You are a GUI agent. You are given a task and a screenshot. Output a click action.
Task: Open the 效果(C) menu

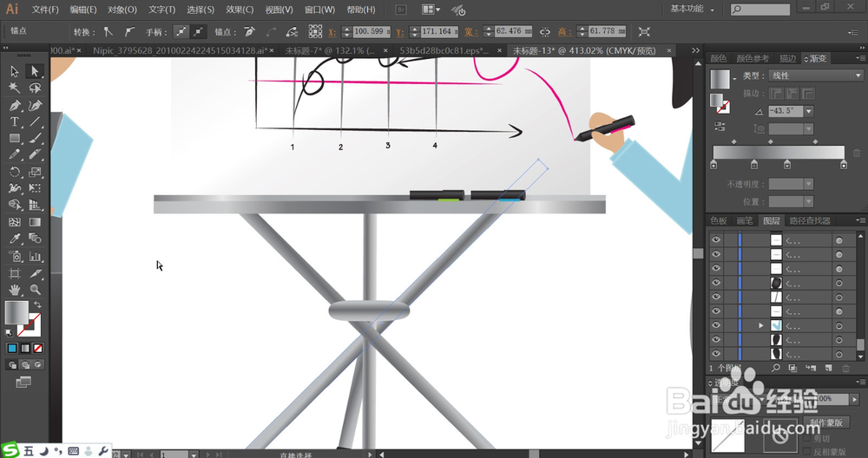tap(240, 10)
